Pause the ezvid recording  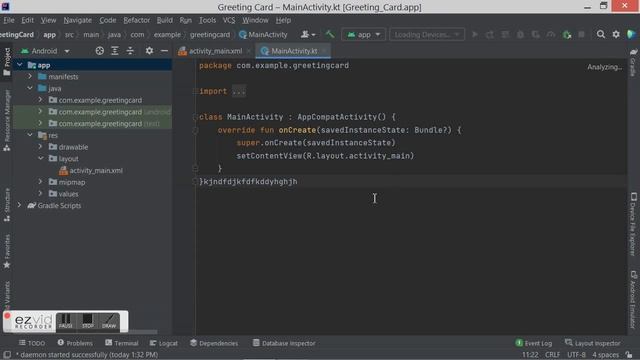click(x=65, y=321)
